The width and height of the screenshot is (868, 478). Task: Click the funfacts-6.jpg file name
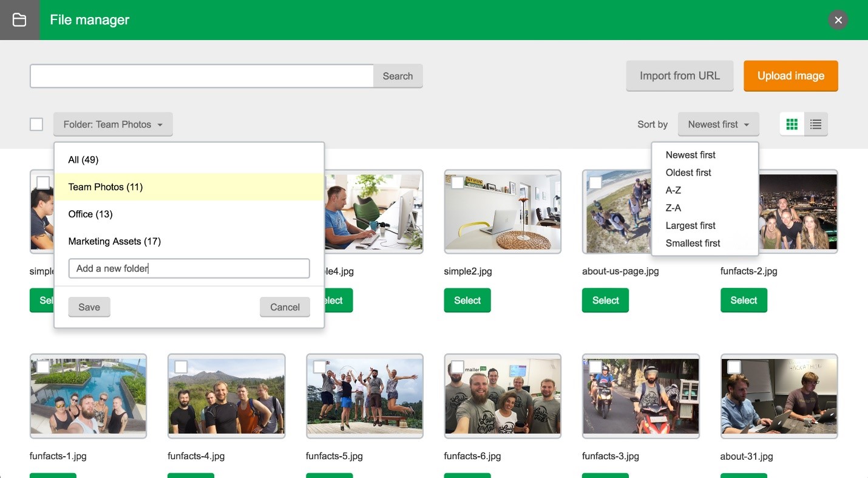[x=472, y=456]
